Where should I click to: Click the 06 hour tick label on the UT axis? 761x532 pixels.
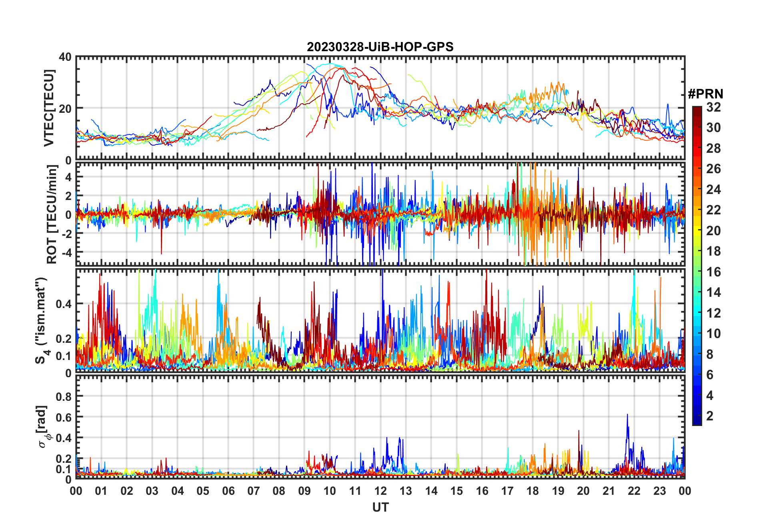tap(228, 491)
